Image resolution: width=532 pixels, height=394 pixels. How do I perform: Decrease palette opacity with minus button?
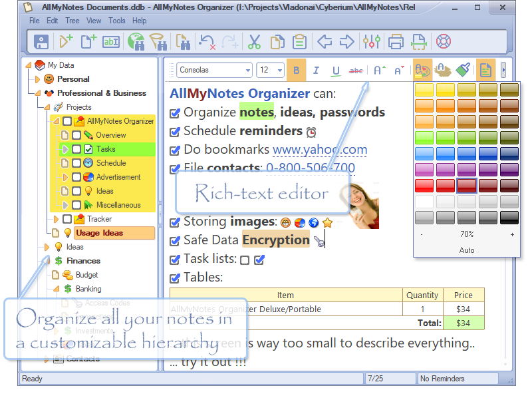pos(422,234)
